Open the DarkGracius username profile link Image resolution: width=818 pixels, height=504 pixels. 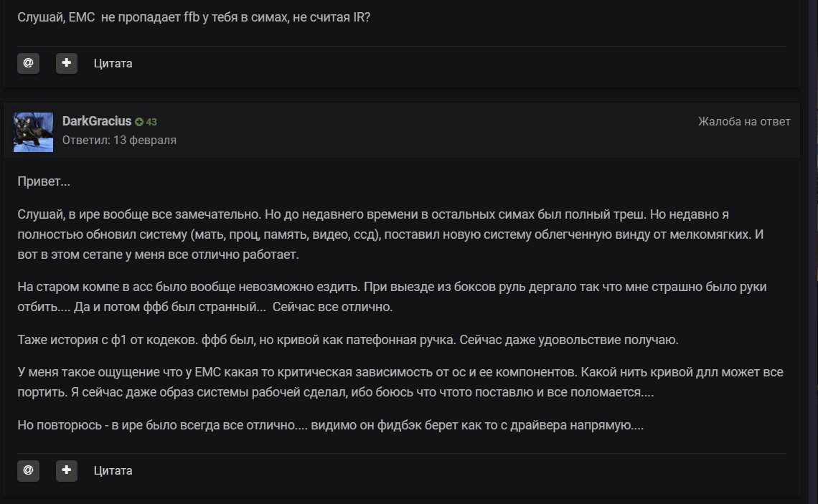coord(97,121)
